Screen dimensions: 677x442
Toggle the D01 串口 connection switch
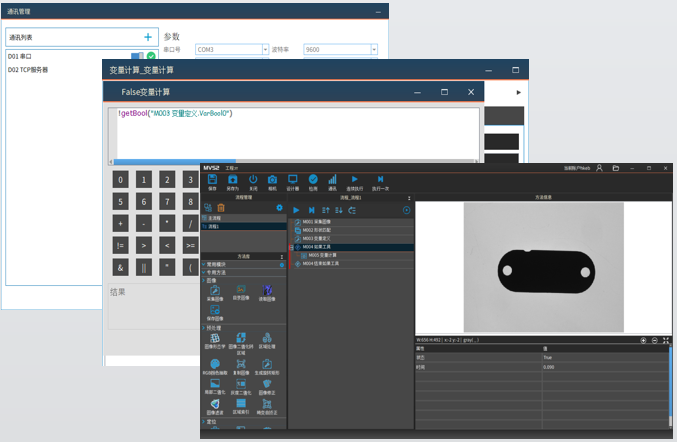136,56
